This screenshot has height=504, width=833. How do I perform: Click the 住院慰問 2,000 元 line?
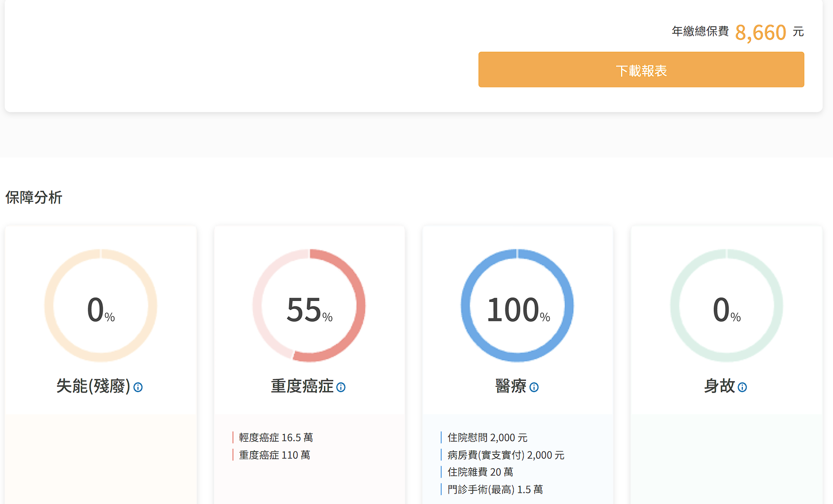click(487, 437)
